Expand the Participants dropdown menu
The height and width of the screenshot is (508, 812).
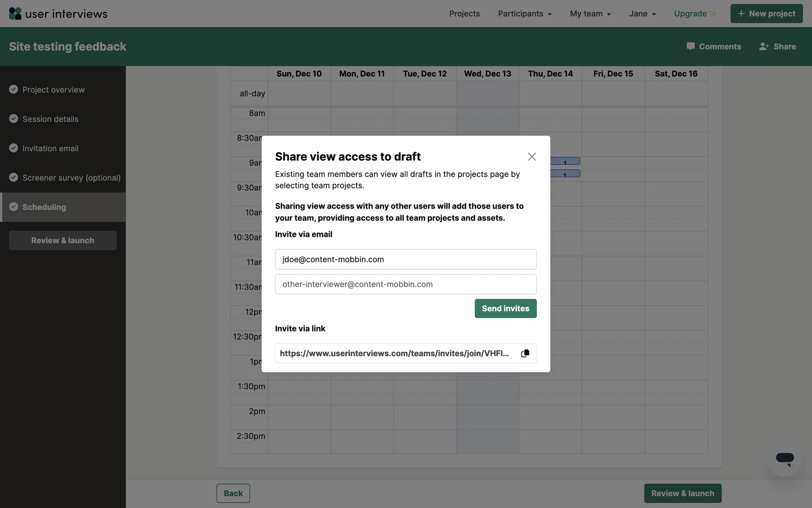point(524,14)
